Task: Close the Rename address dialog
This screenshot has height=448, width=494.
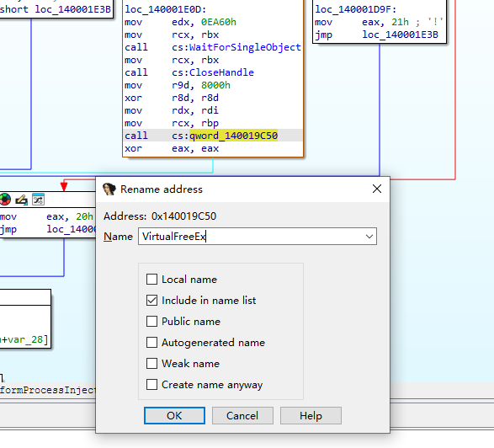Action: click(377, 189)
